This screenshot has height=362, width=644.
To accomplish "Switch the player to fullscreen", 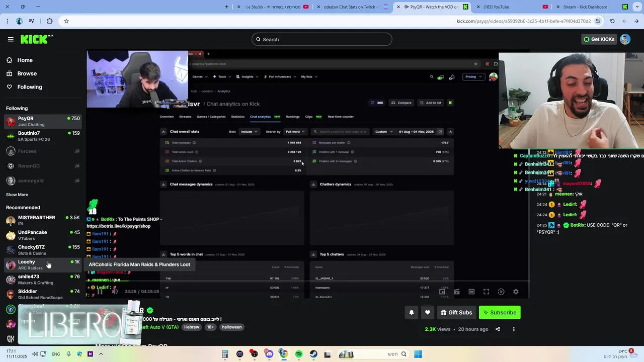I will pos(486,292).
